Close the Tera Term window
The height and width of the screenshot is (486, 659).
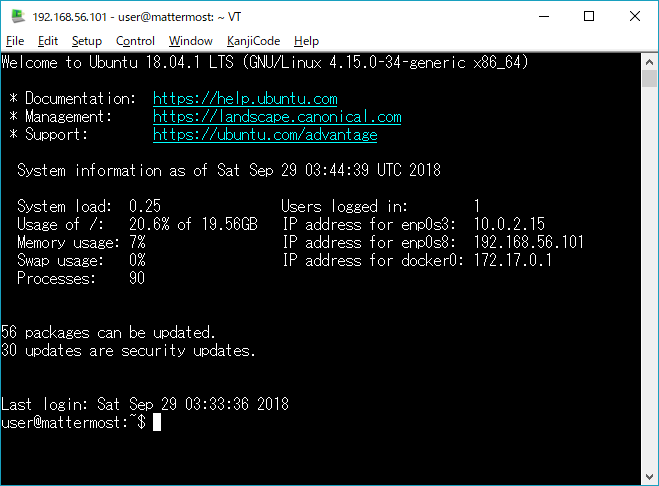[635, 16]
